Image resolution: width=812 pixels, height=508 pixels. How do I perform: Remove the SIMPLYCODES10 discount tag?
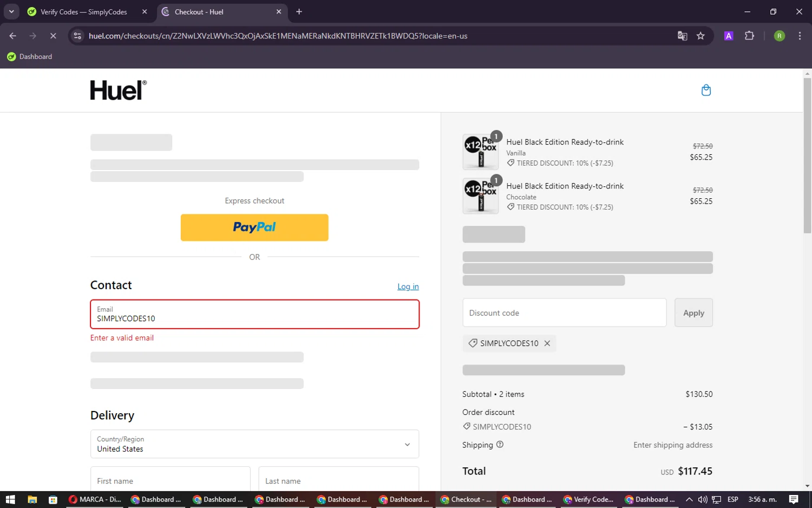click(x=547, y=343)
